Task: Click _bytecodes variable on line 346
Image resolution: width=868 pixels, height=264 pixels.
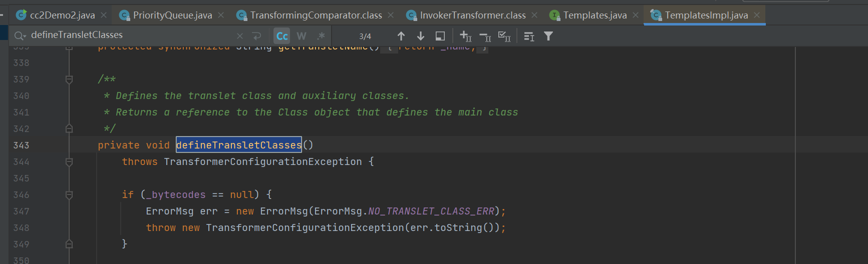Action: [x=176, y=194]
